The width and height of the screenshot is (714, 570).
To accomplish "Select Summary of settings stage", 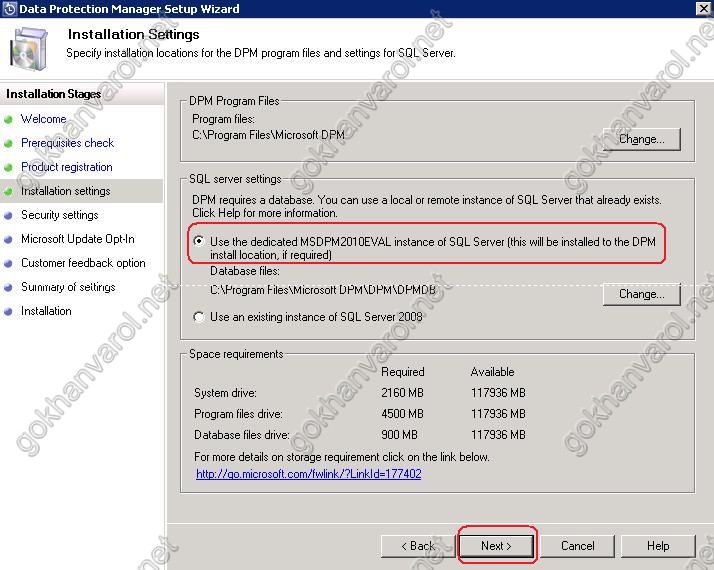I will point(68,287).
